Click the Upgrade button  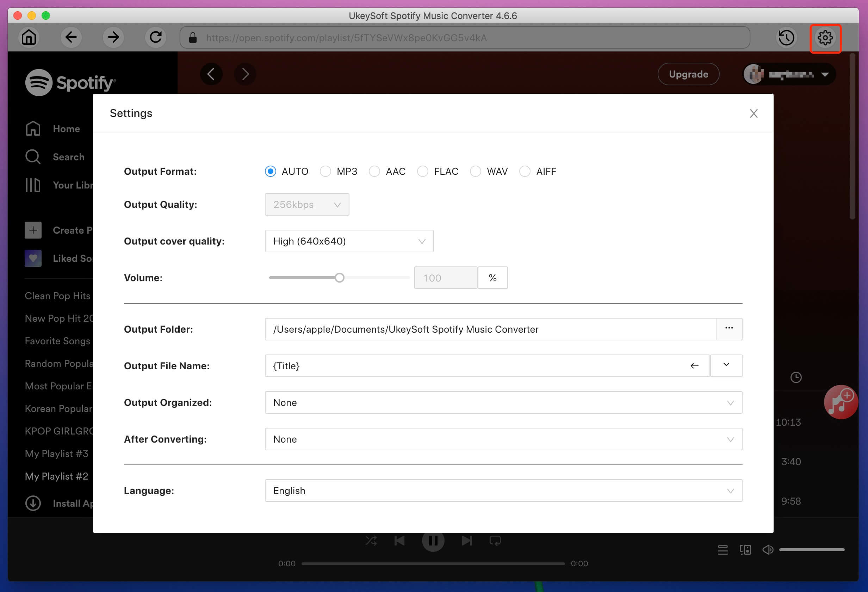click(689, 73)
